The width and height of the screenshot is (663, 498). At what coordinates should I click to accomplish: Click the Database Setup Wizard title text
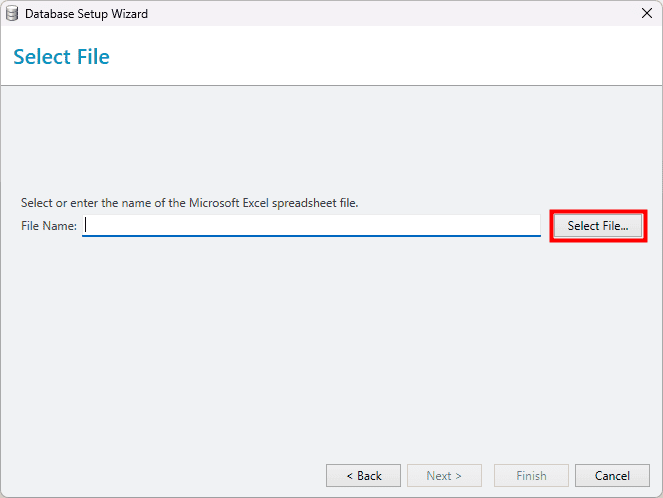pos(86,14)
